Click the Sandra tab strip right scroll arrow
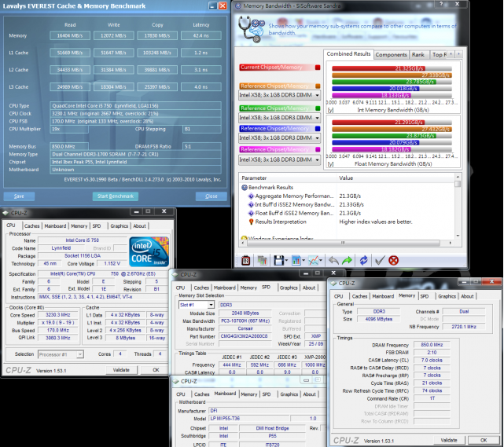Image resolution: width=504 pixels, height=447 pixels. click(x=458, y=54)
